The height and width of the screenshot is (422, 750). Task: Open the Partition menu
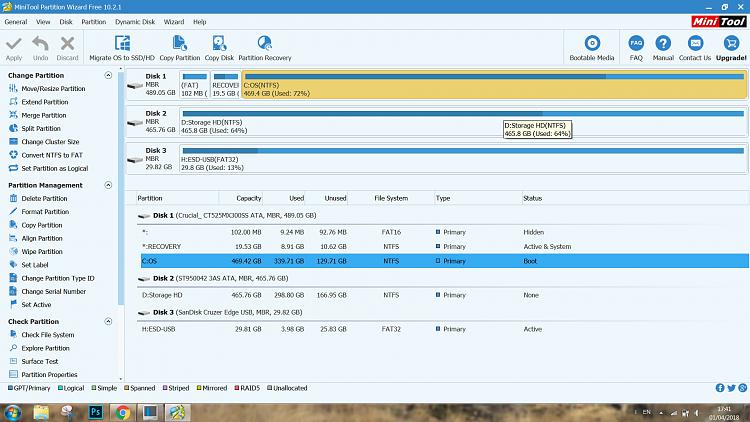click(x=94, y=22)
